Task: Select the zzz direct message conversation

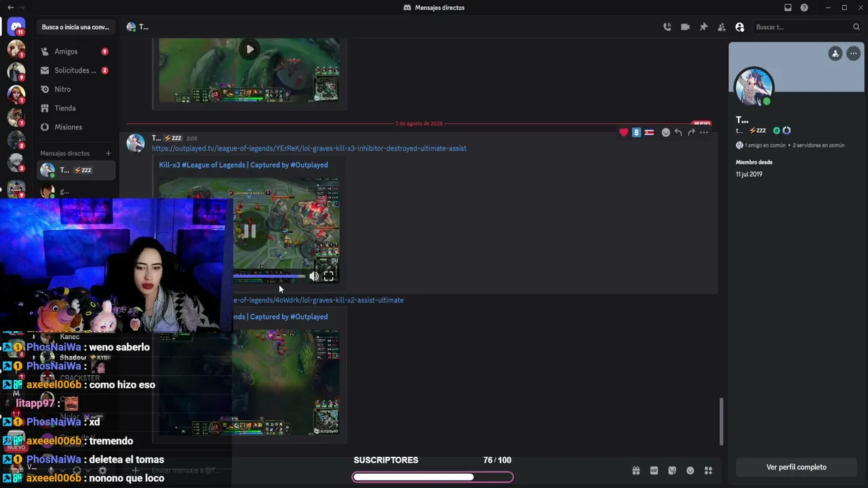Action: [x=76, y=170]
